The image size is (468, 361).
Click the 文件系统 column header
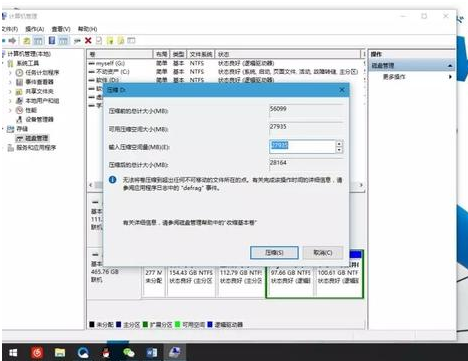(x=201, y=54)
